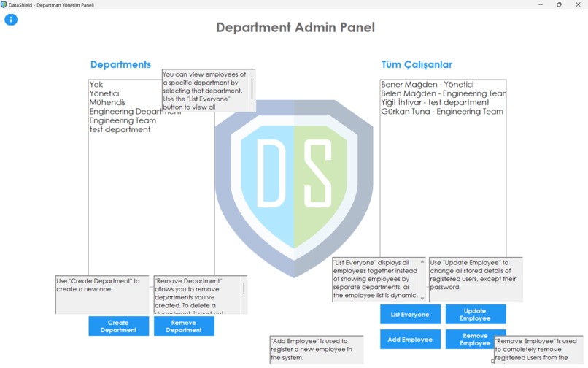Click the Create Department help text box

click(x=102, y=295)
